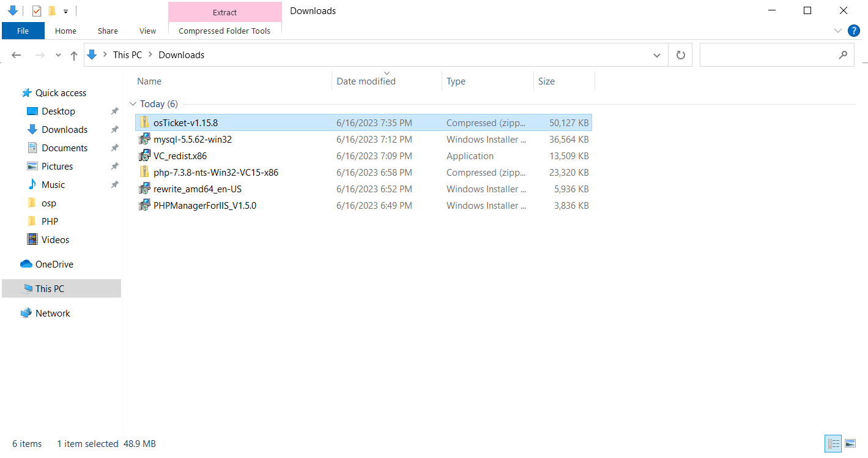Open Documents in the navigation pane
The image size is (868, 458).
tap(64, 148)
